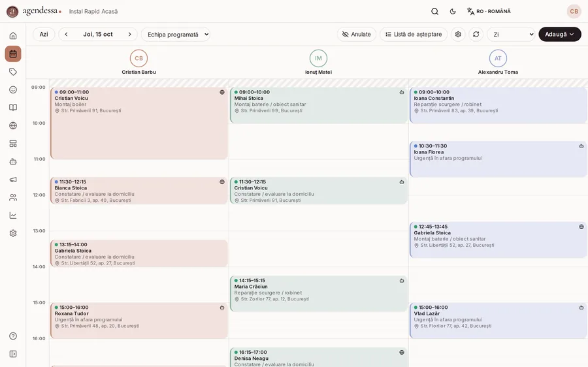
Task: Click the search magnifier icon
Action: click(434, 11)
